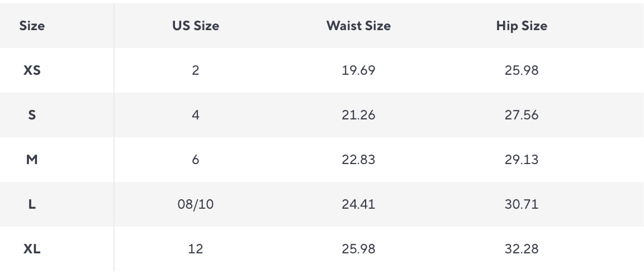Click waist value 19.69
The width and height of the screenshot is (644, 274).
358,70
